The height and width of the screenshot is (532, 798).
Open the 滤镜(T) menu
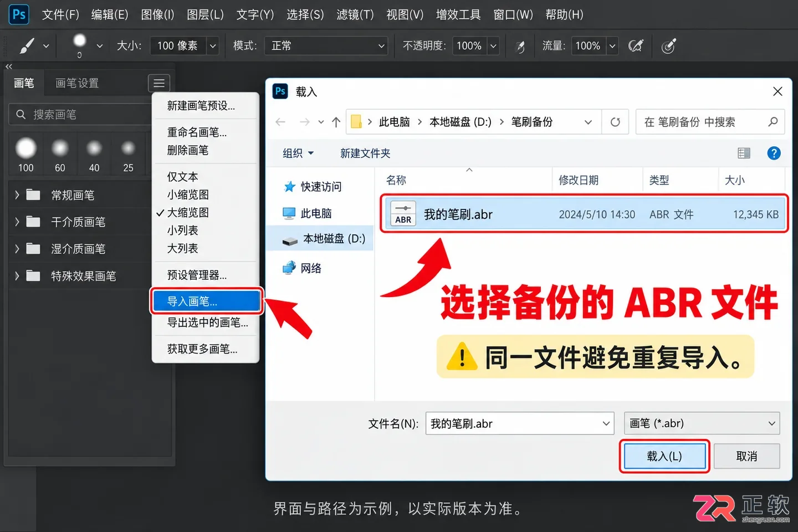click(355, 14)
